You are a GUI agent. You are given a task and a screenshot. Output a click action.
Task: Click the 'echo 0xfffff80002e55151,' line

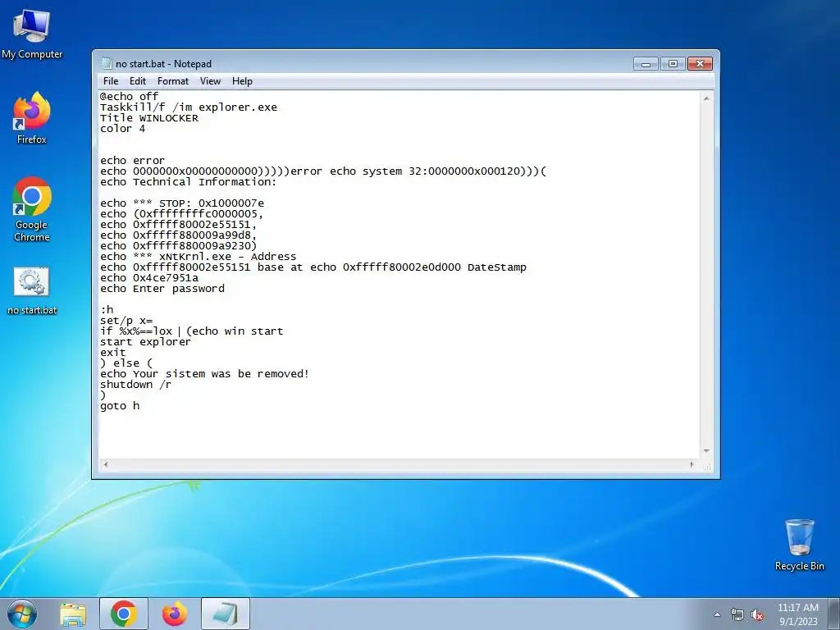[x=178, y=225]
